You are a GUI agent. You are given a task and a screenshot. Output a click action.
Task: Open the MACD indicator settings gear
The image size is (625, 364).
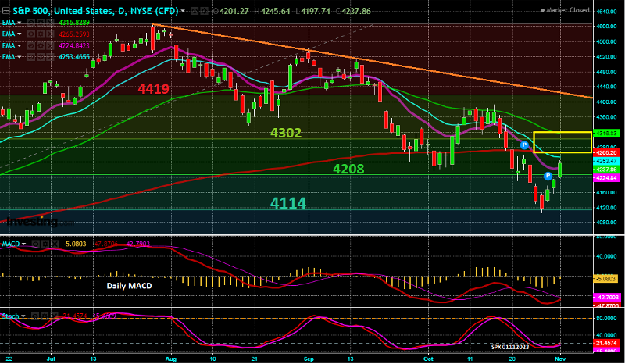45,244
